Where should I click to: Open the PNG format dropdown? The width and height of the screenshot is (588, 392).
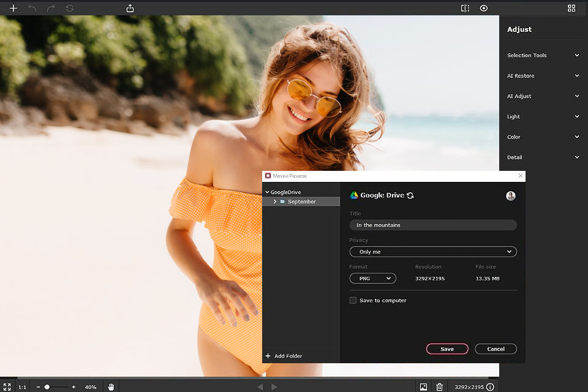click(373, 278)
